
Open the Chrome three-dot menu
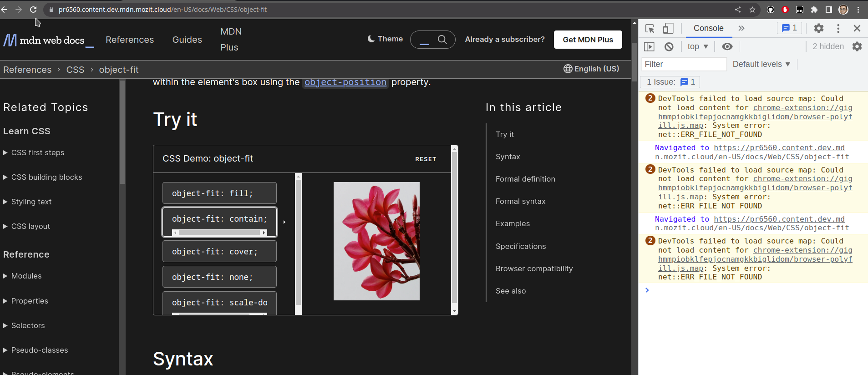pos(858,9)
